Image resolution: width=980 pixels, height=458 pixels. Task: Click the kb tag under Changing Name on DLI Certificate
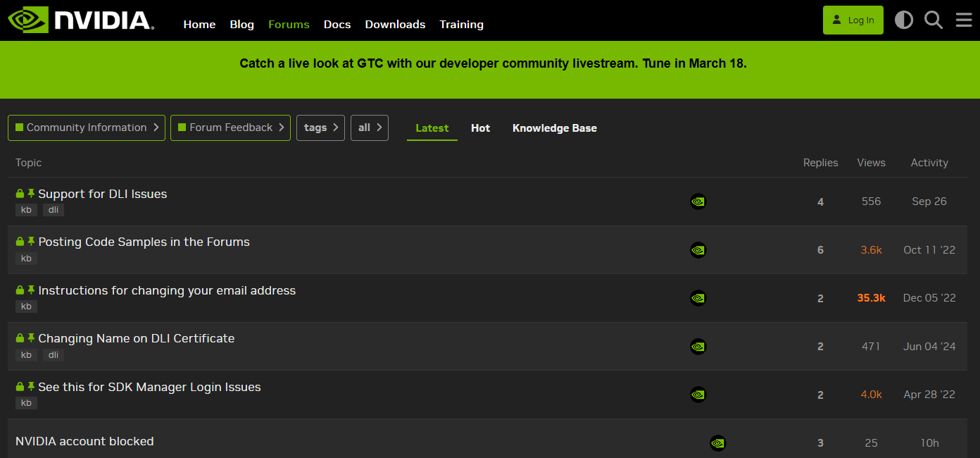click(x=26, y=355)
